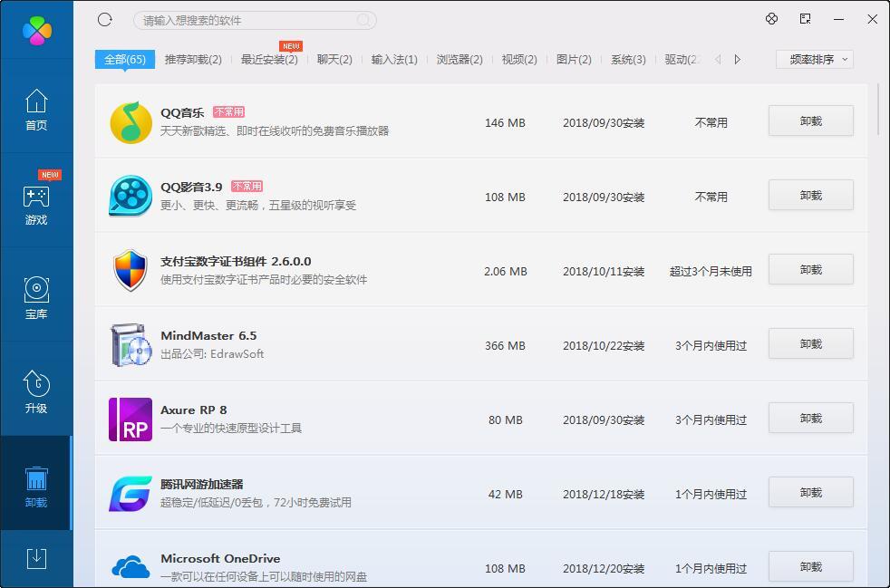Click 卸载 next to Microsoft OneDrive

(810, 565)
